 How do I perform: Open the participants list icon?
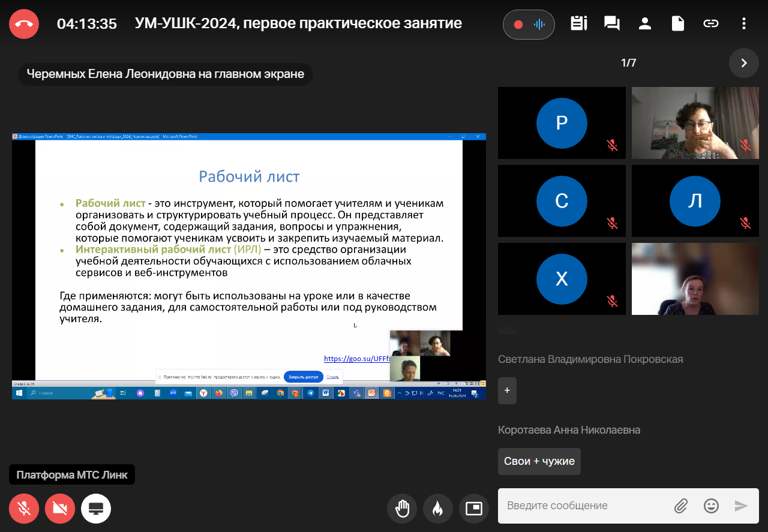pos(645,24)
